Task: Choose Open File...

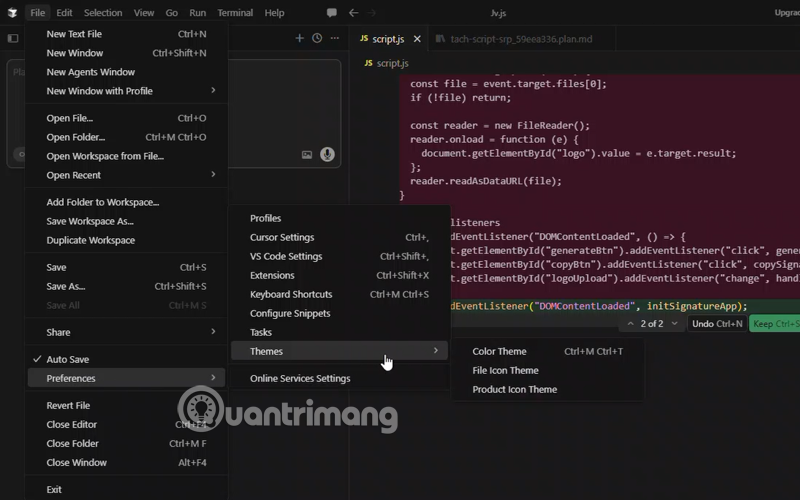Action: (x=126, y=118)
